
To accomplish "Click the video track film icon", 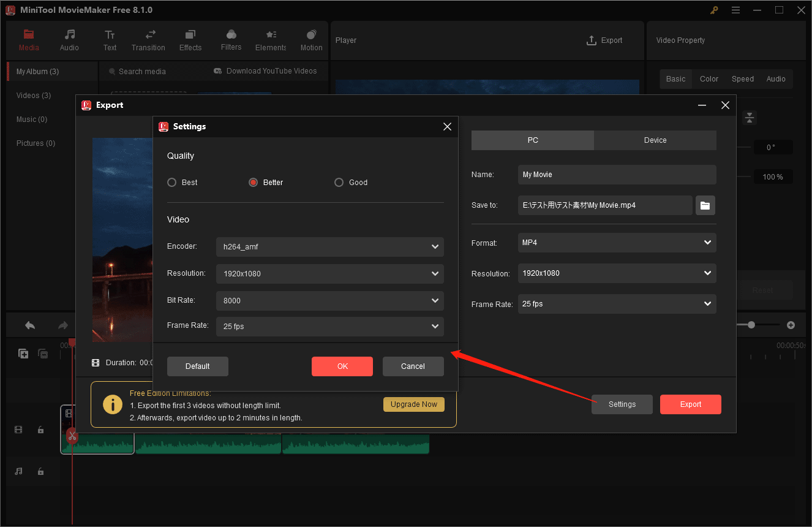I will (x=18, y=430).
